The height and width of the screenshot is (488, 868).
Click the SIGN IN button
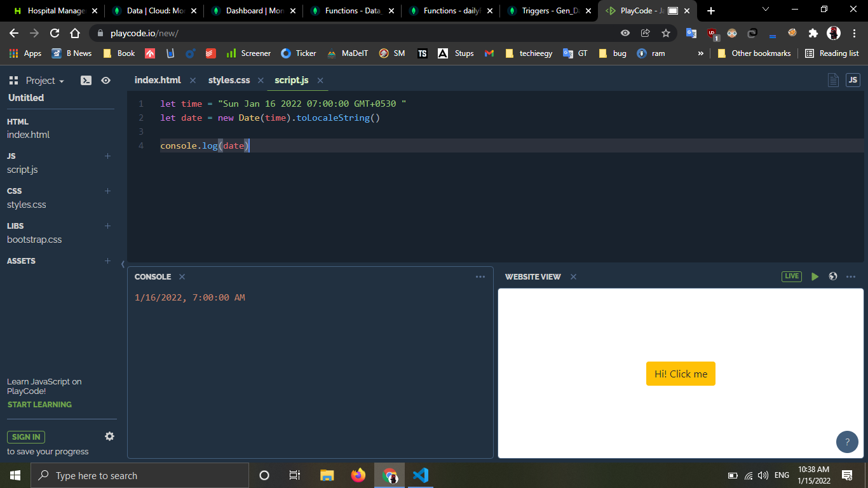coord(26,437)
